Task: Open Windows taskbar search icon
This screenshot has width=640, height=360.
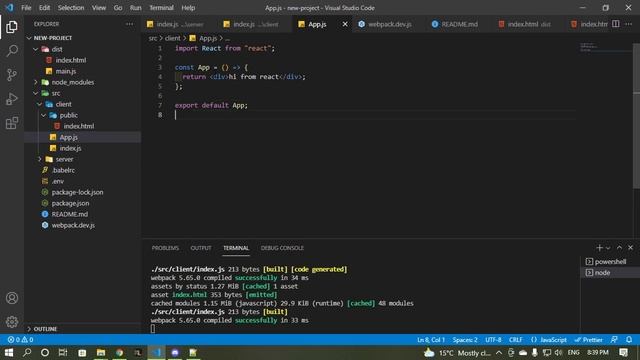Action: pos(27,352)
